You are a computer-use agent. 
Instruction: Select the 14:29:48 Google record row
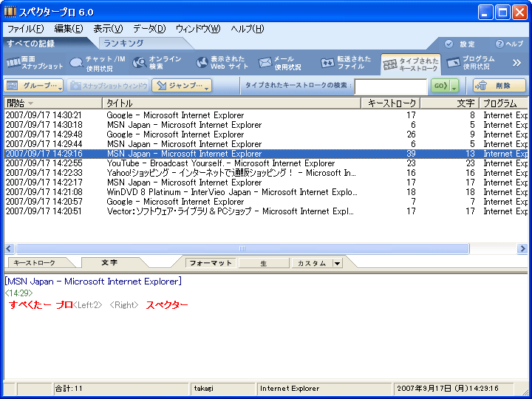[266, 134]
